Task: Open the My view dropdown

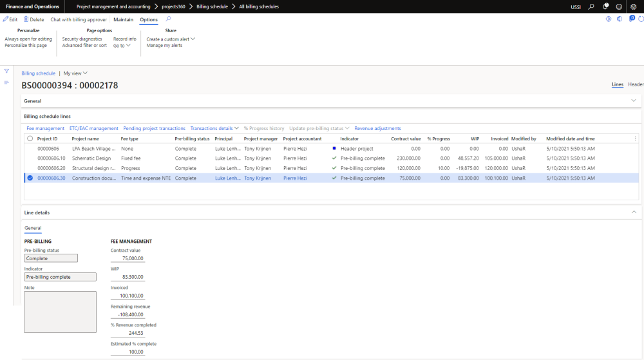Action: click(75, 73)
